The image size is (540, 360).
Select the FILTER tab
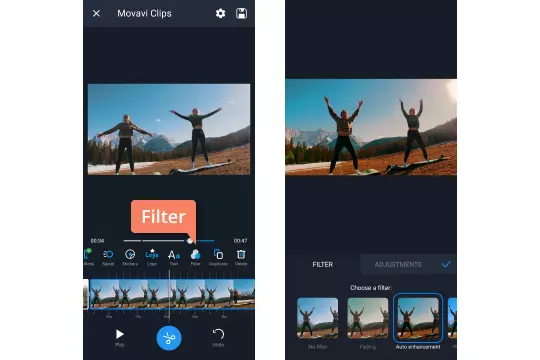[323, 265]
